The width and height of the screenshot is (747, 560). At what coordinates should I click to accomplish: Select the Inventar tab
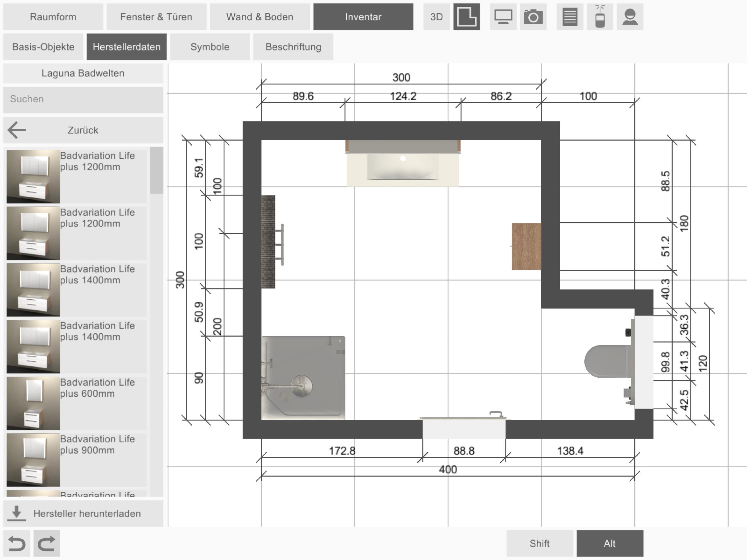[x=363, y=17]
